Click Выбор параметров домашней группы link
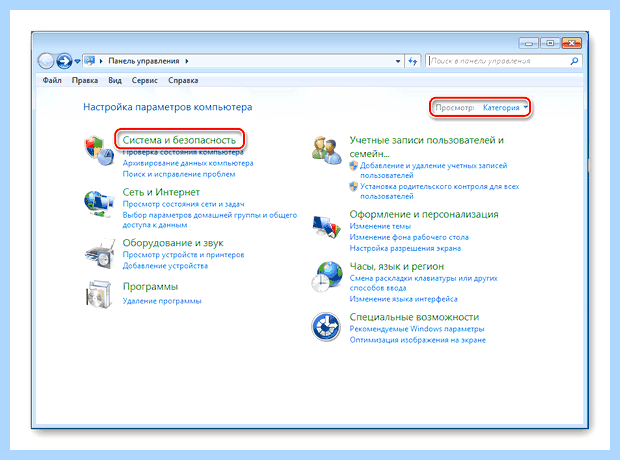 [210, 220]
